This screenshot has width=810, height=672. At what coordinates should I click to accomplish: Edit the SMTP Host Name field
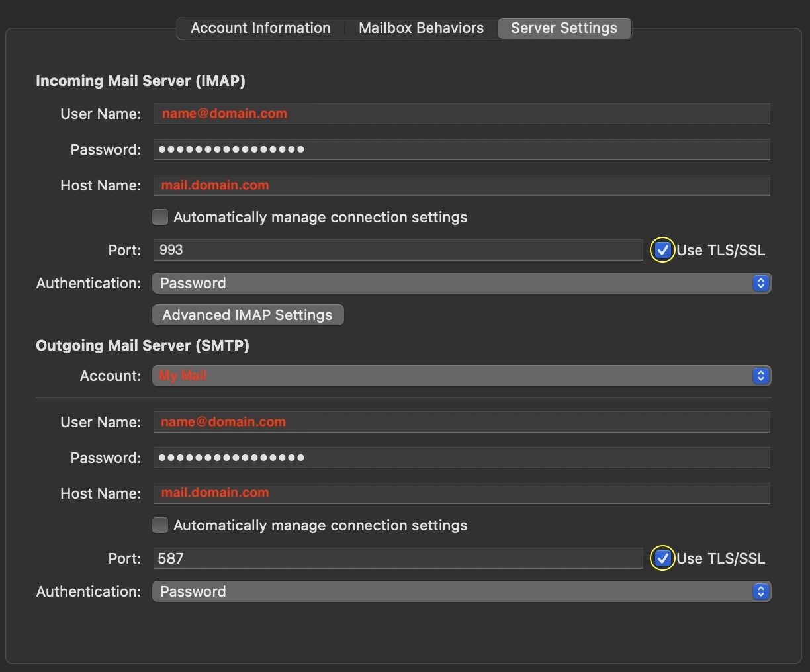point(461,493)
